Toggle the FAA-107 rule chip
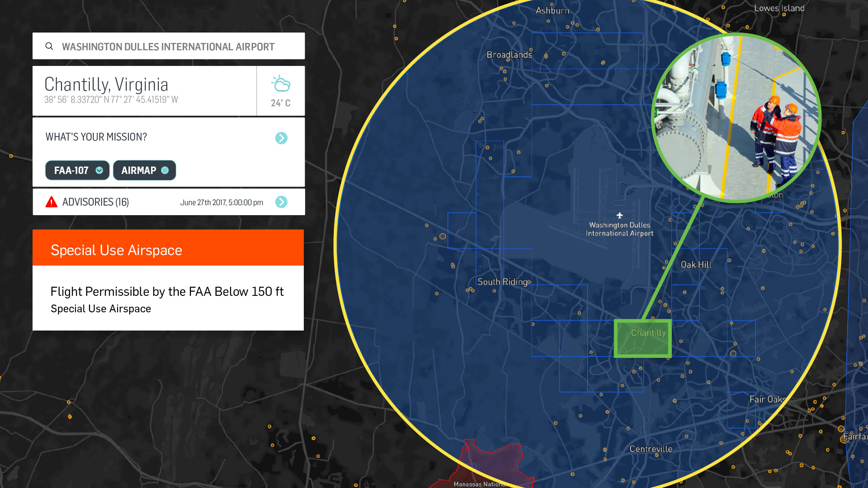The height and width of the screenshot is (488, 868). coord(77,170)
